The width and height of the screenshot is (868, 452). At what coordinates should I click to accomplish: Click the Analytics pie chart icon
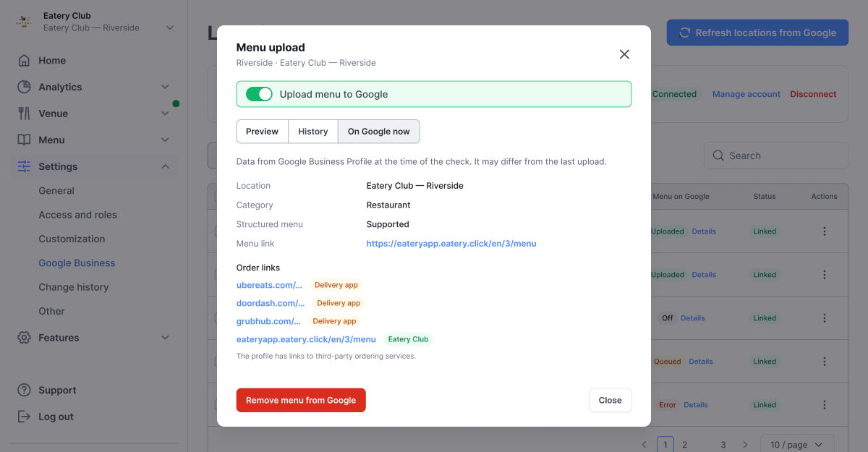[x=24, y=87]
